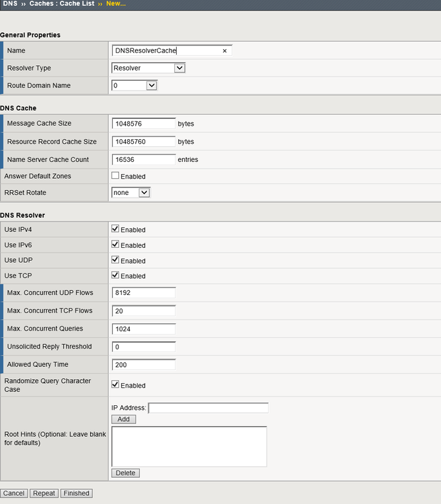
Task: Clear the Name field with the X icon
Action: coord(225,50)
